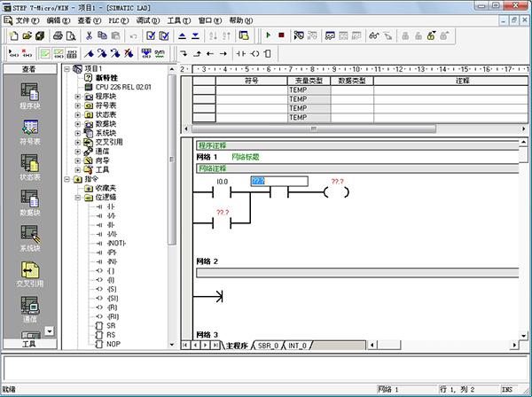Select CPU 226 REL 02.01 in tree
Viewport: 532px width, 397px height.
pos(123,87)
